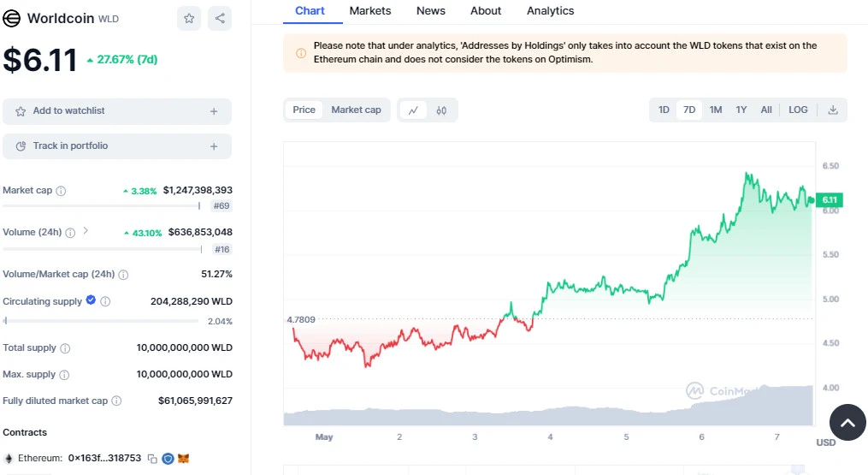Click the $6.11 price heading
The height and width of the screenshot is (475, 868).
click(40, 60)
